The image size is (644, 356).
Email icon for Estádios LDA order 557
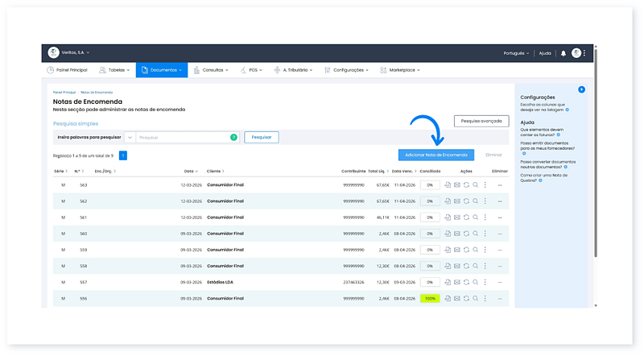pos(456,282)
